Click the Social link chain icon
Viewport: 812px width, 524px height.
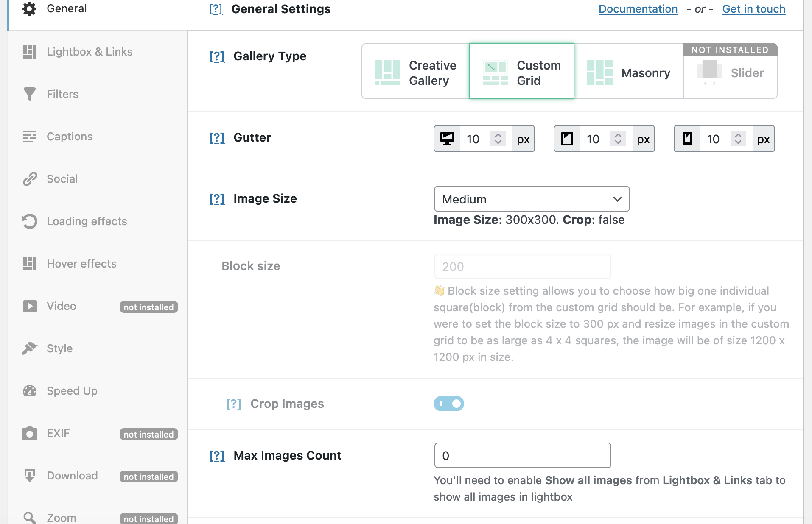pos(30,179)
